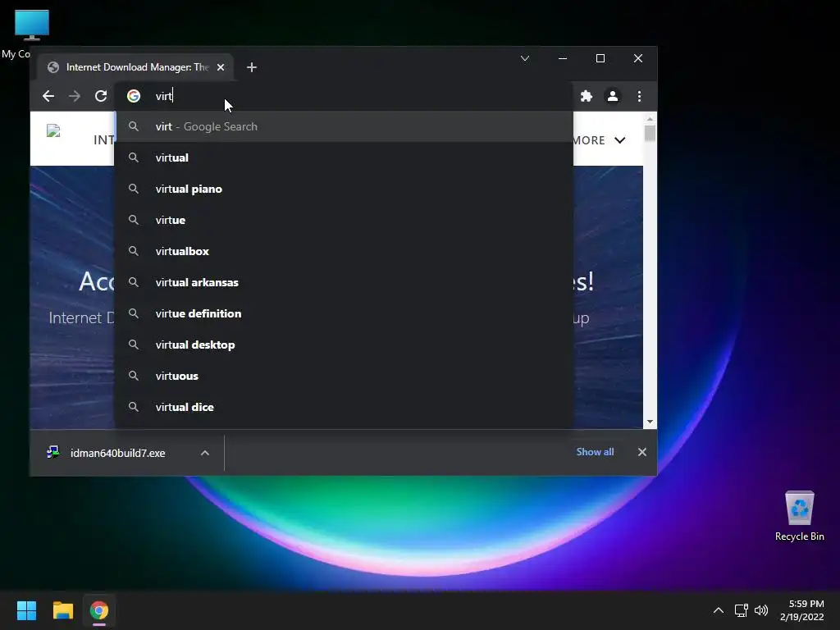Click the Google logo in the address bar

click(x=134, y=96)
